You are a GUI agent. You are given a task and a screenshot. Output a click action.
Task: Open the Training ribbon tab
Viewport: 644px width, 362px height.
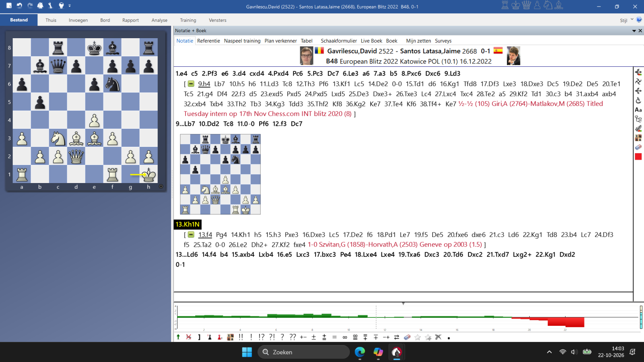coord(188,20)
